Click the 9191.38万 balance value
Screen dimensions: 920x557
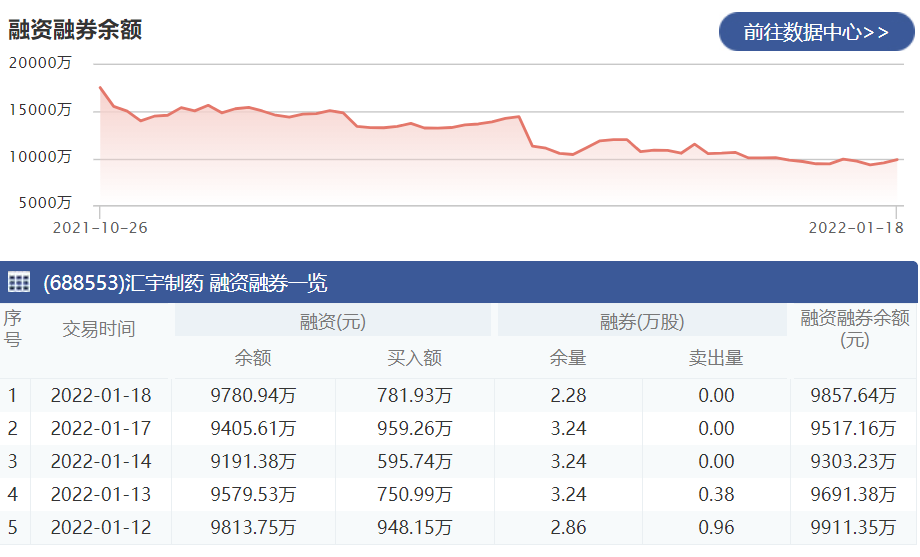253,461
